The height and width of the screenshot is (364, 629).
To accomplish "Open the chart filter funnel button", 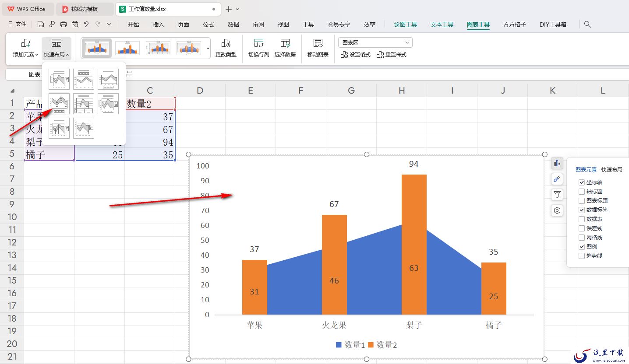I will click(x=557, y=195).
